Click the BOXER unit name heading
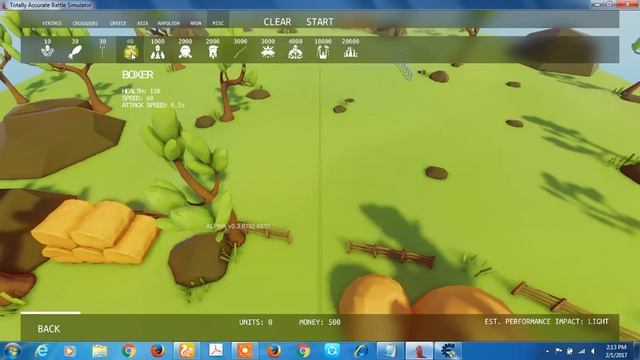 click(x=138, y=75)
